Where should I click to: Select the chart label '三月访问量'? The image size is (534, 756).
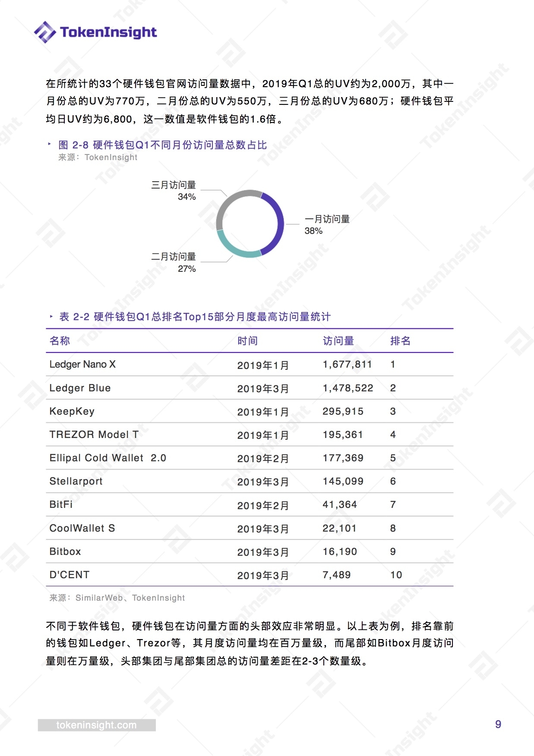[x=174, y=185]
